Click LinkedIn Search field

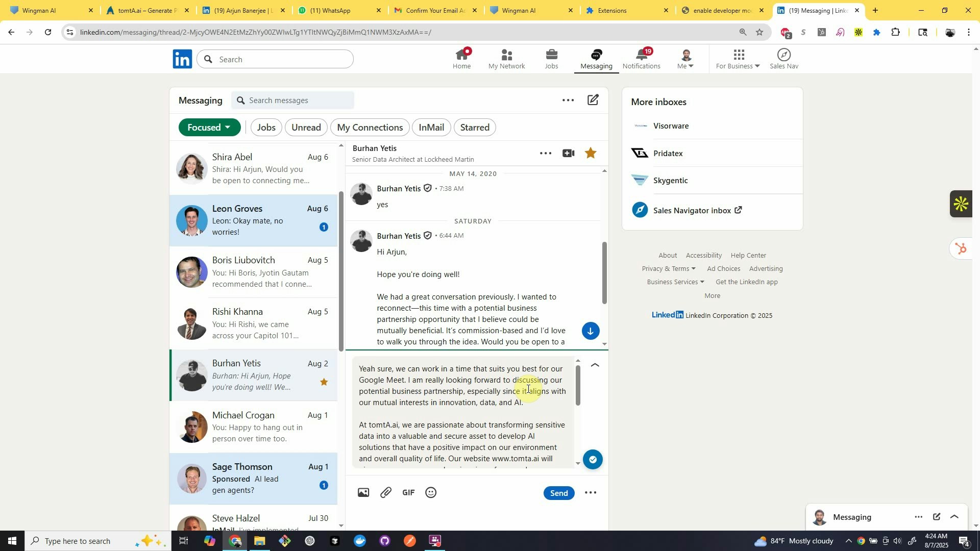(276, 59)
